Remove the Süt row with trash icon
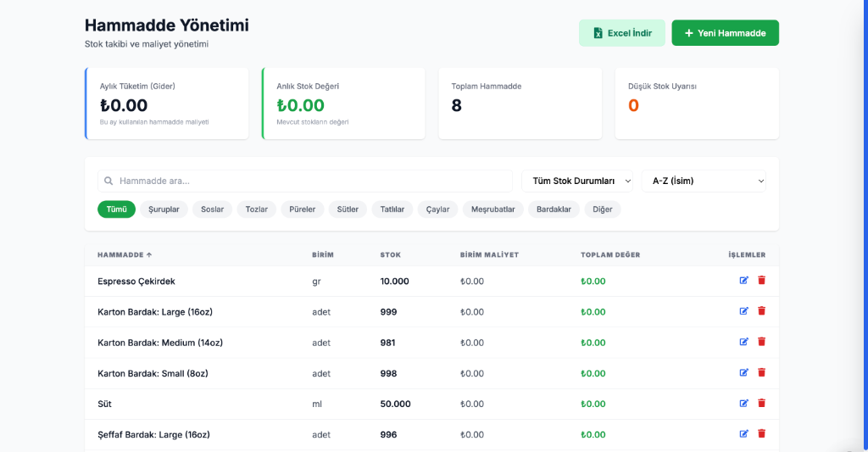 (x=761, y=404)
